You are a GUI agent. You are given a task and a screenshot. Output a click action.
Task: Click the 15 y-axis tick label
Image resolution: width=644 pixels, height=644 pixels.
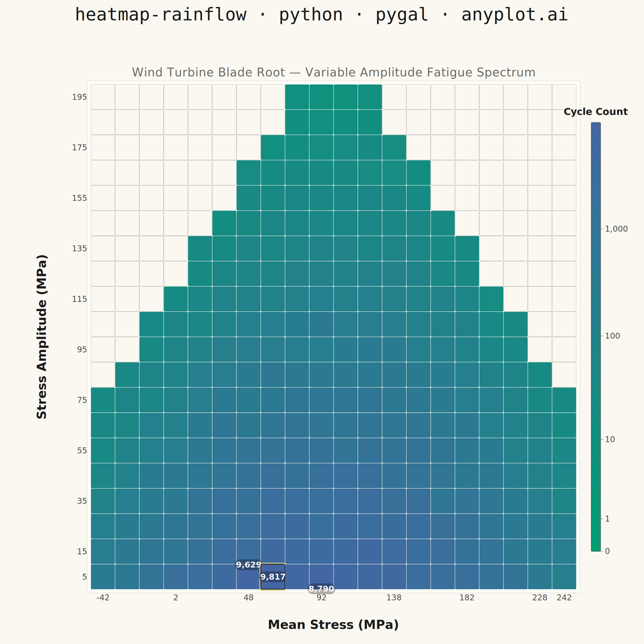[83, 552]
